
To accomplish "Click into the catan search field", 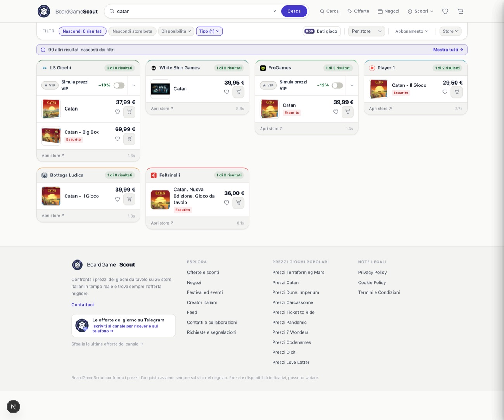I will pos(193,11).
